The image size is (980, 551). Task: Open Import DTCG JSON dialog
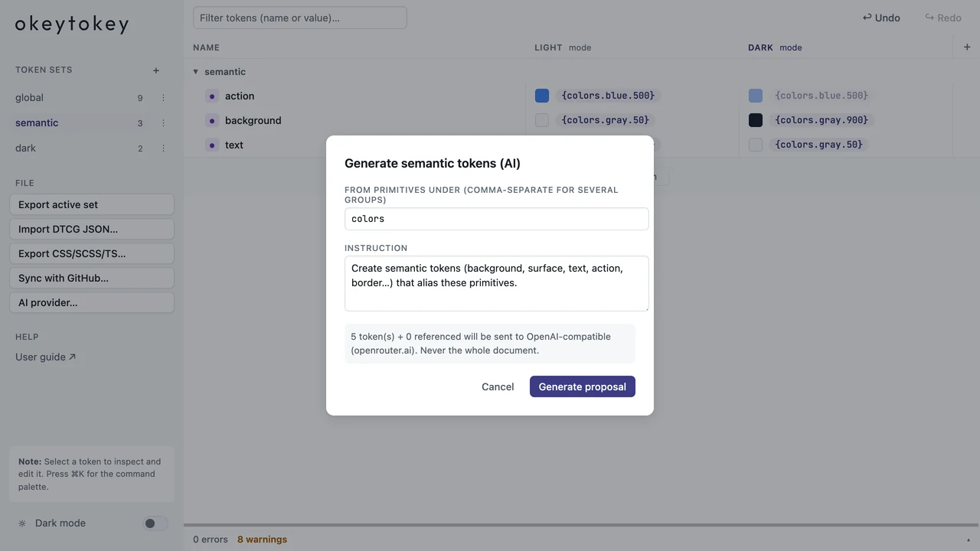pyautogui.click(x=92, y=229)
